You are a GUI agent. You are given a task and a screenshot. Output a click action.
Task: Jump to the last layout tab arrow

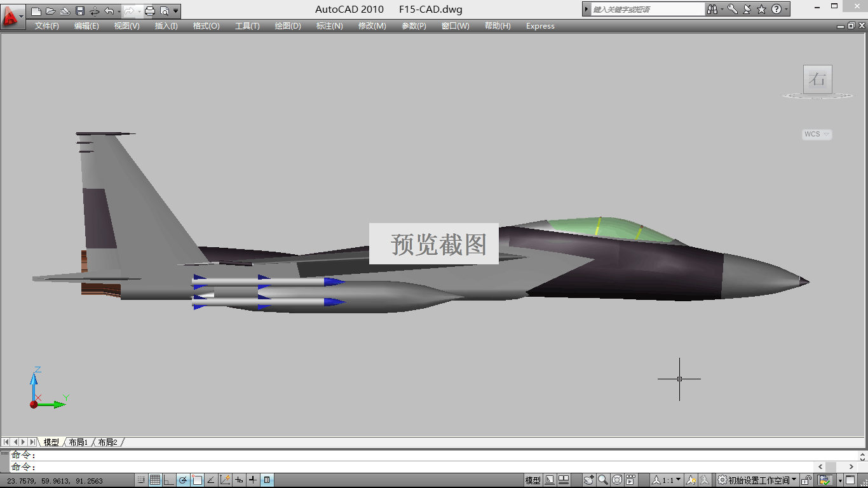[x=32, y=442]
